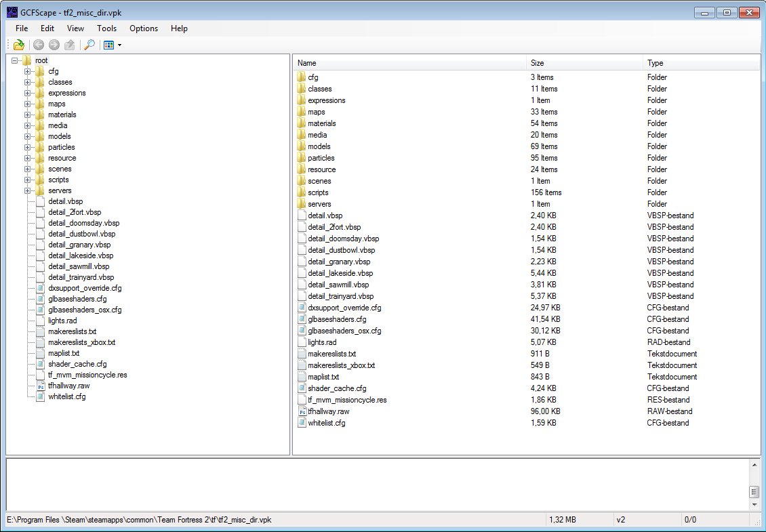Click the Forward navigation arrow icon
This screenshot has height=532, width=766.
tap(54, 45)
